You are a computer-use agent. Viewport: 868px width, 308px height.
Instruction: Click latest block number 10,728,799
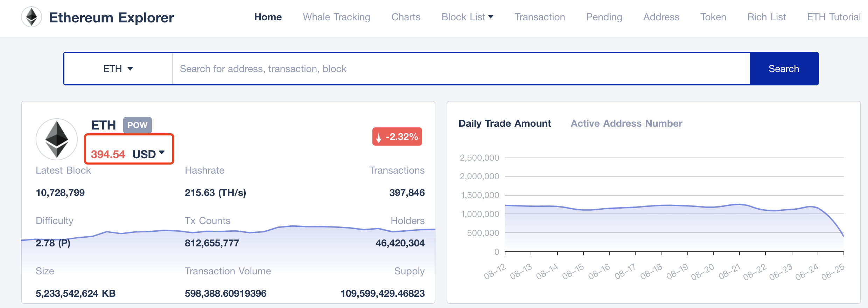pyautogui.click(x=60, y=192)
